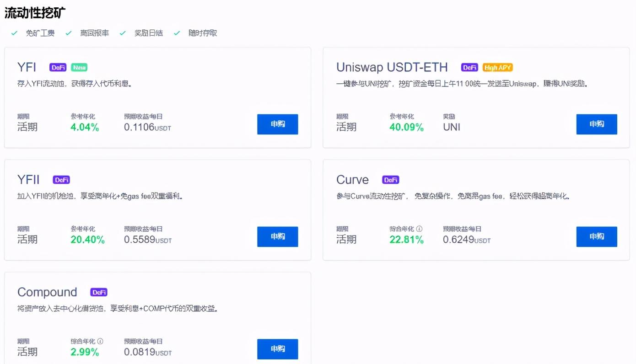Click the YFII description mentioning gas fee双重福利
This screenshot has width=636, height=364.
(x=101, y=196)
